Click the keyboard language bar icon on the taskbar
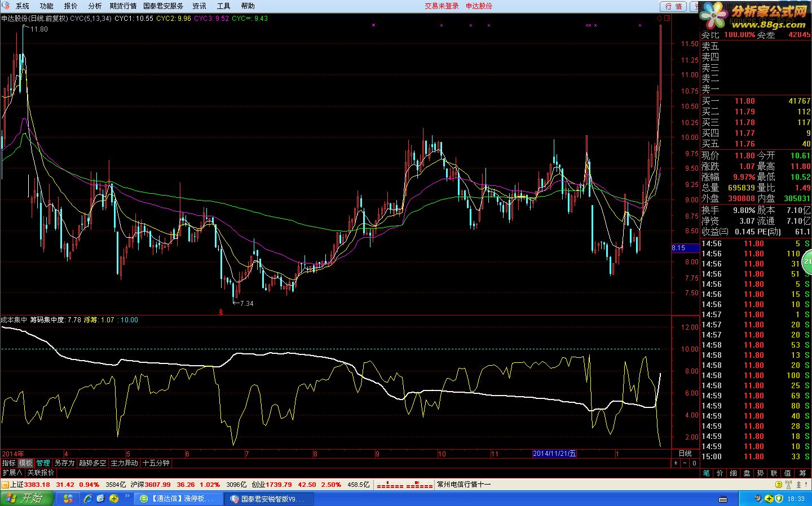812x506 pixels. [x=723, y=499]
